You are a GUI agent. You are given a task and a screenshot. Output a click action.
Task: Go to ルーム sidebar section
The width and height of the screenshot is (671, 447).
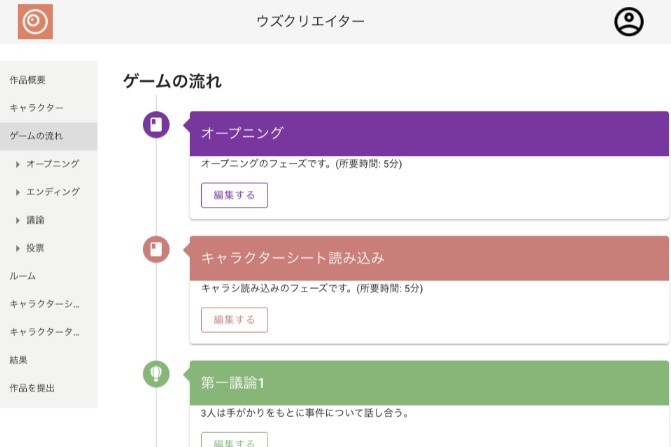tap(22, 275)
